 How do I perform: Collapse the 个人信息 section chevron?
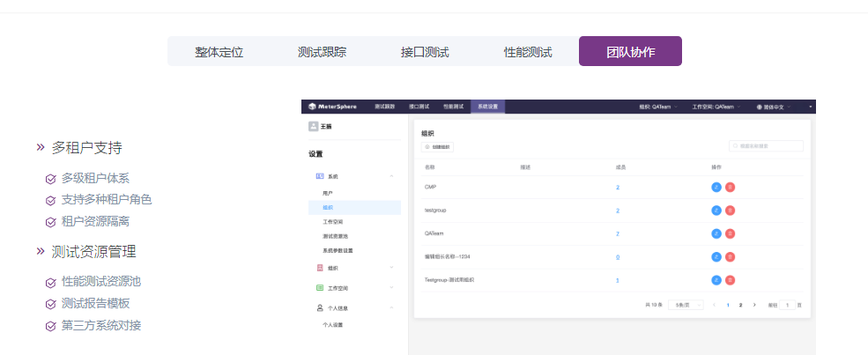391,307
